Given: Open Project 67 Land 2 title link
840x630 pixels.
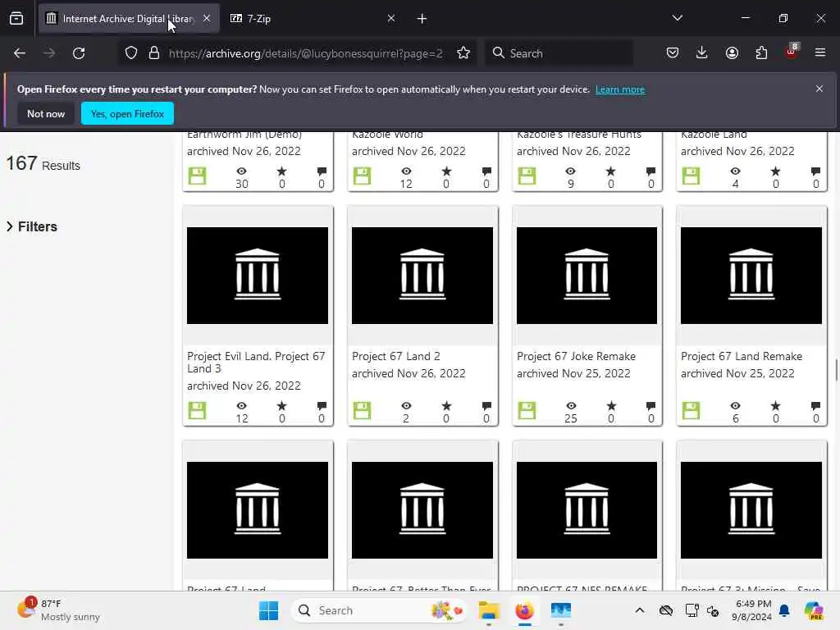Looking at the screenshot, I should pyautogui.click(x=396, y=356).
